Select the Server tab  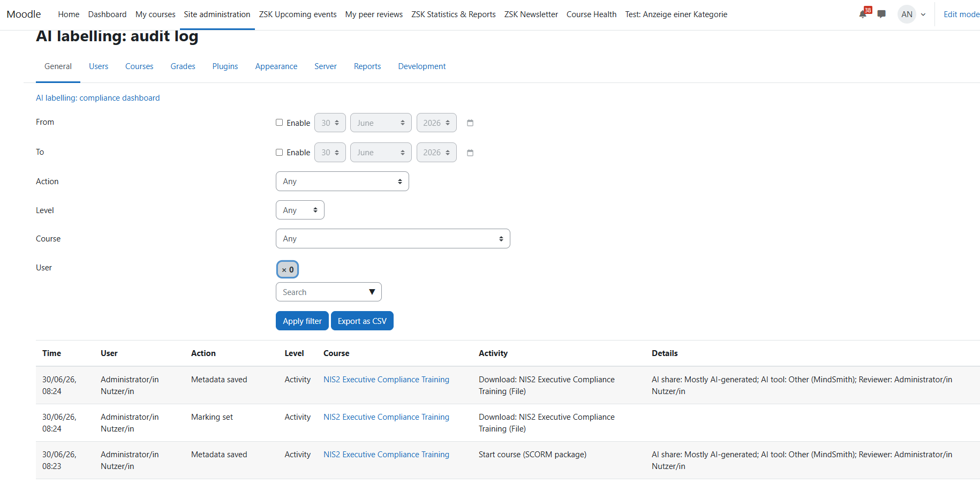(326, 66)
